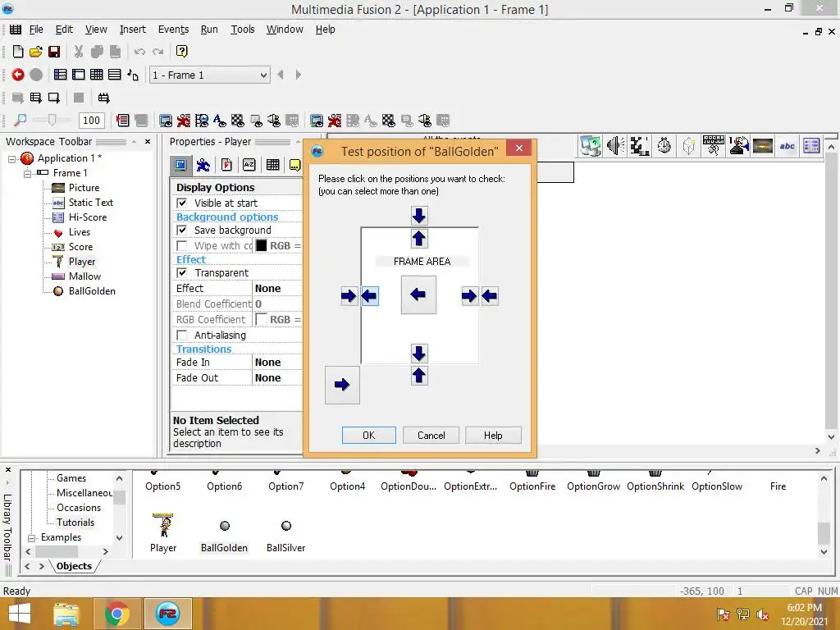Click the Hi-Score column icon
The height and width of the screenshot is (630, 840).
pyautogui.click(x=811, y=146)
